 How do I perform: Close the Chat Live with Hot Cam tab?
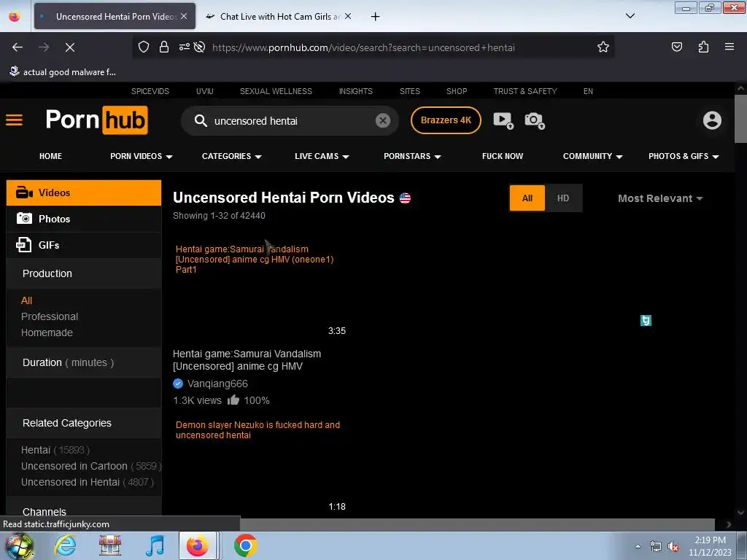348,16
